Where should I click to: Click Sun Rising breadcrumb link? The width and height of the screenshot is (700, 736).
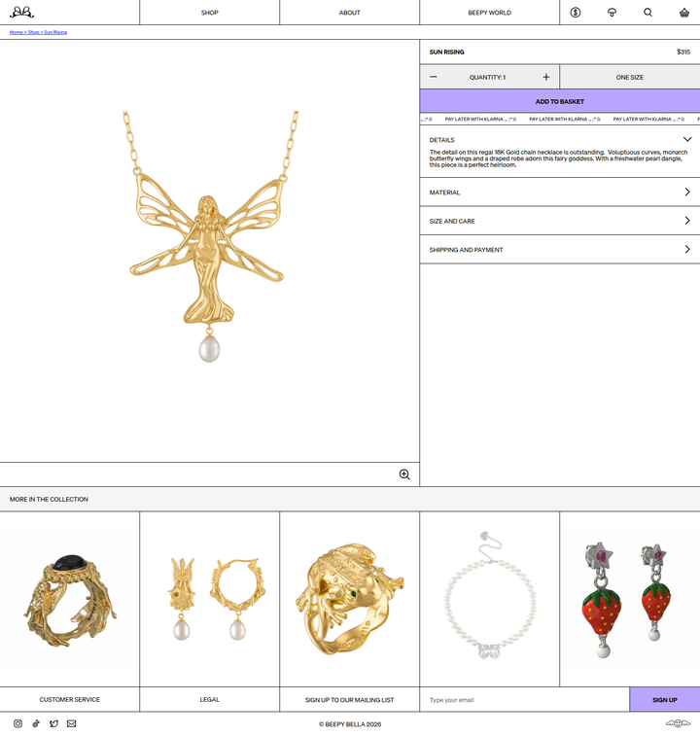pos(55,32)
